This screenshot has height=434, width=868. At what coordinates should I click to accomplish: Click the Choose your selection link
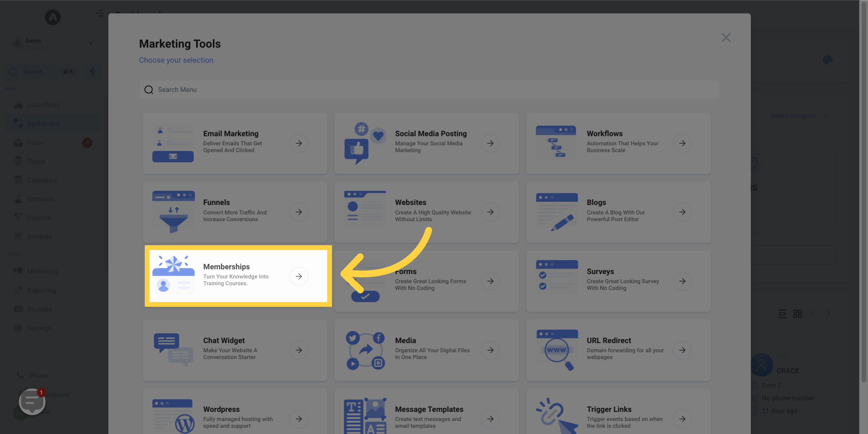(176, 60)
